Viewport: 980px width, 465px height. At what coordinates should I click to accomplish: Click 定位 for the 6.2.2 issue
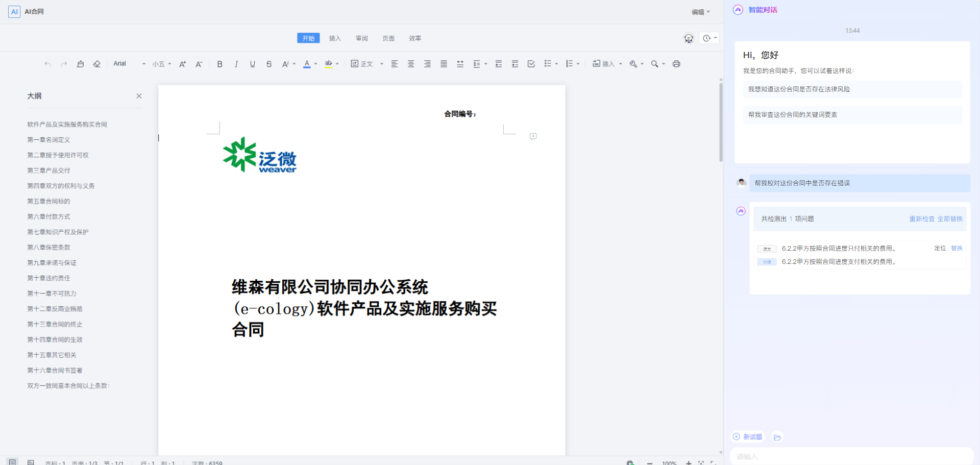(x=940, y=249)
